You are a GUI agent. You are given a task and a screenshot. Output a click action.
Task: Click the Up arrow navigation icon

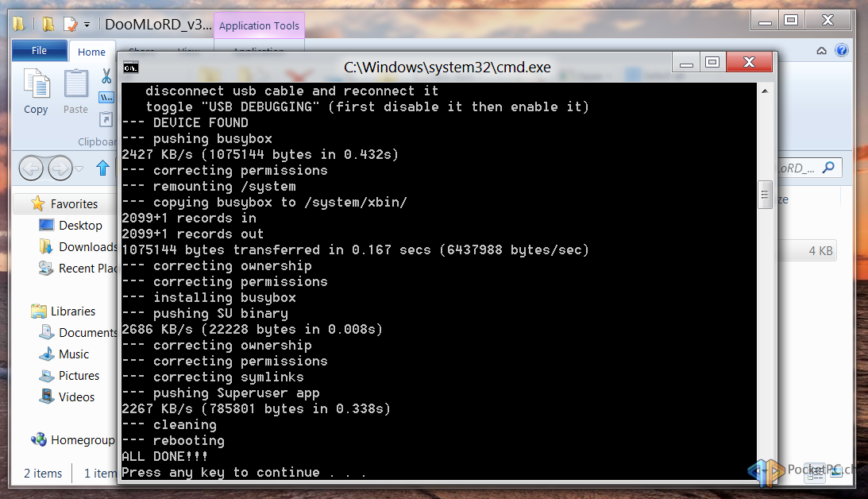click(102, 168)
